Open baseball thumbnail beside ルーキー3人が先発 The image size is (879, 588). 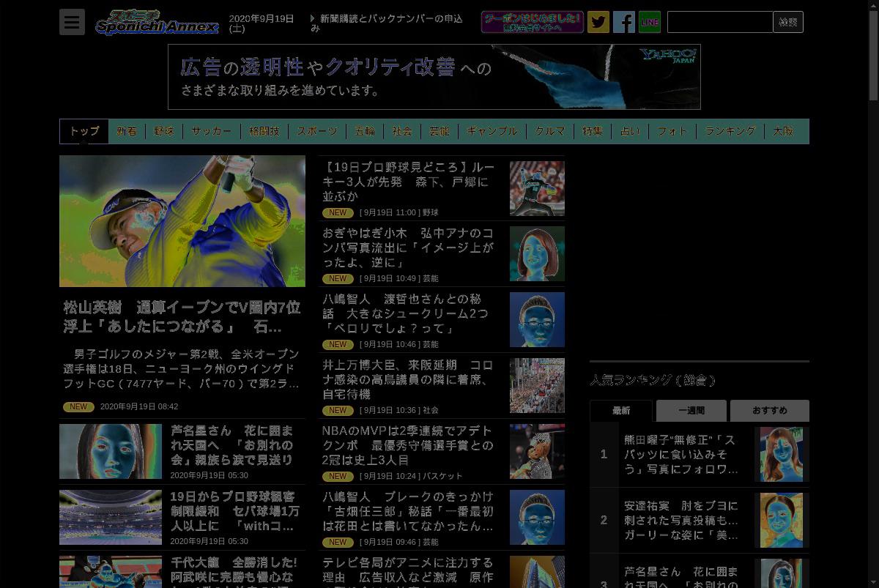pyautogui.click(x=537, y=188)
